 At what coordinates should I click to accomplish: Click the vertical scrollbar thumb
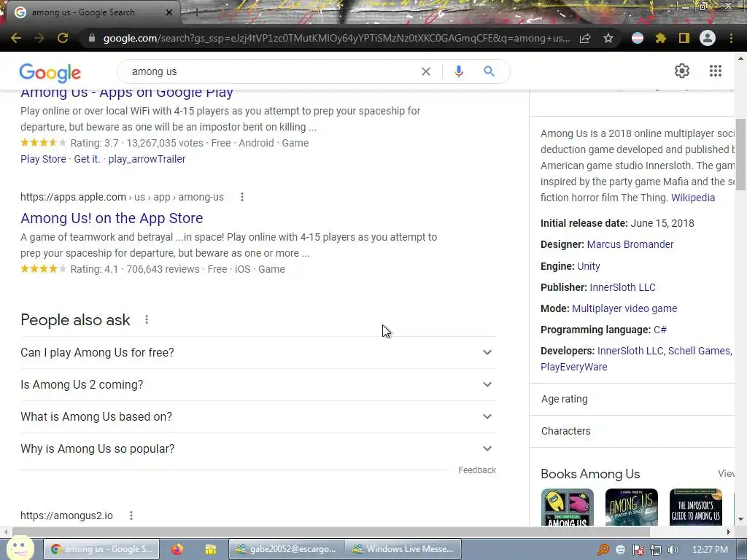pyautogui.click(x=740, y=155)
